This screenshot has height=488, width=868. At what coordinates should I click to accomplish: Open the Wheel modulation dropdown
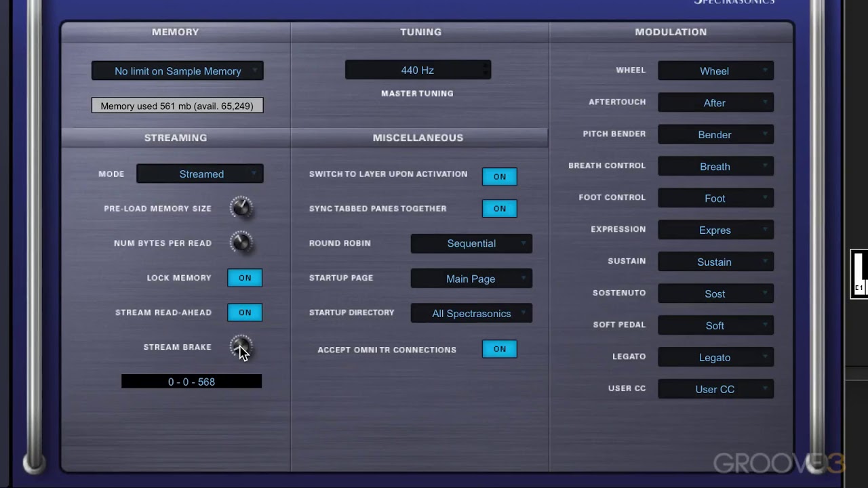(x=715, y=70)
